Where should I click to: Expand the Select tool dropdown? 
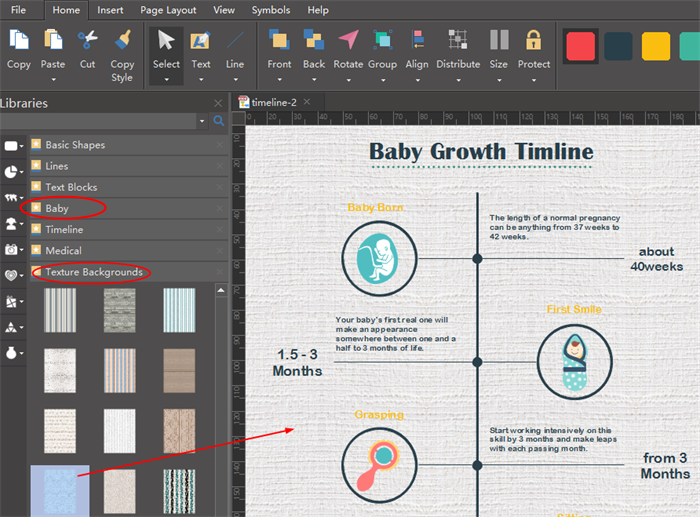(x=166, y=79)
